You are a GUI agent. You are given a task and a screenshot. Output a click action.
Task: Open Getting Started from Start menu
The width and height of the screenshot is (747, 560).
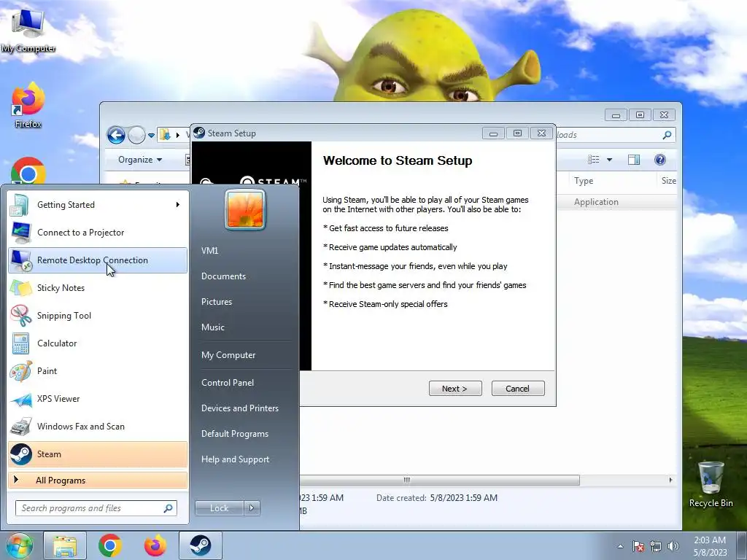pyautogui.click(x=98, y=205)
